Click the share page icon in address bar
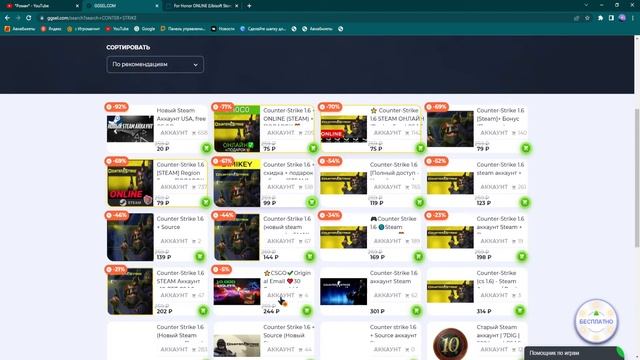Screen dimensions: 640x360 (x=576, y=18)
